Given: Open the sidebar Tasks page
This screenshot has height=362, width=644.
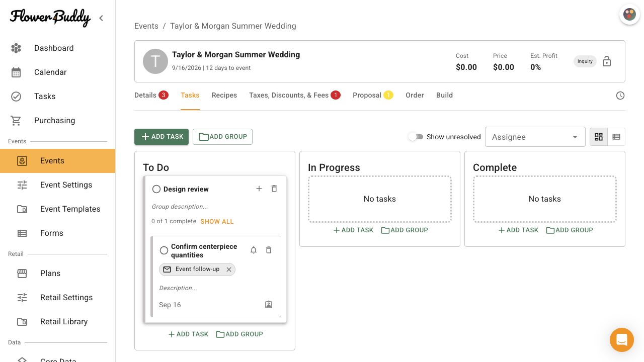Looking at the screenshot, I should (57, 97).
